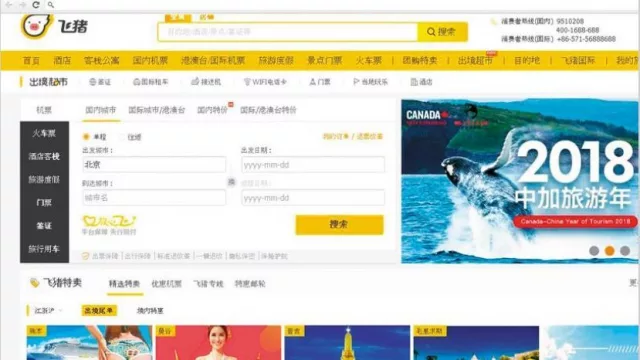Select 旅行用车 in the dark sidebar
The height and width of the screenshot is (360, 640).
[44, 249]
